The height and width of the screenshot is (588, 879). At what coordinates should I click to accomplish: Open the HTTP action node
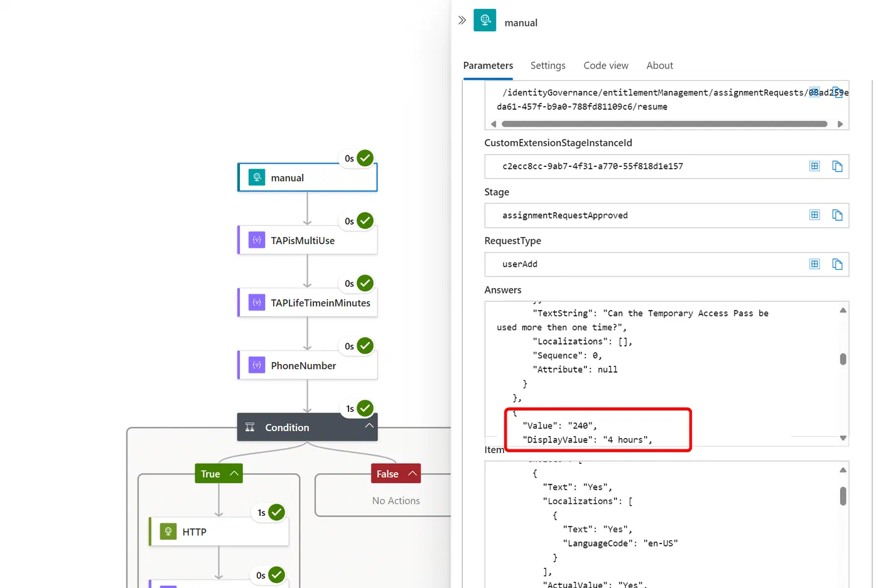pyautogui.click(x=218, y=532)
